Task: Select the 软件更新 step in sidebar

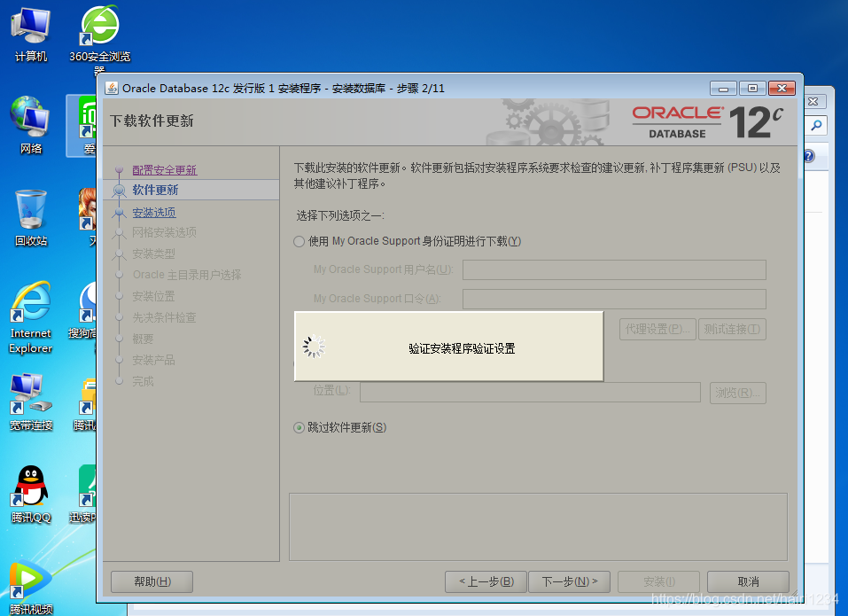Action: tap(155, 190)
